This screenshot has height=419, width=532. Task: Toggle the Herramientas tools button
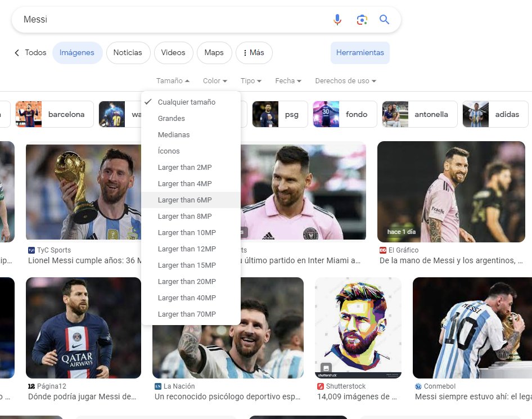tap(360, 53)
